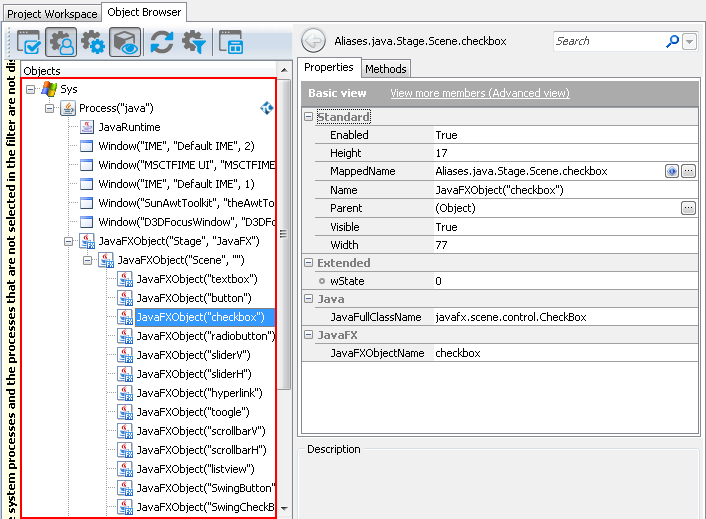The height and width of the screenshot is (519, 706).
Task: Click the gear with funnel filter icon
Action: point(193,42)
